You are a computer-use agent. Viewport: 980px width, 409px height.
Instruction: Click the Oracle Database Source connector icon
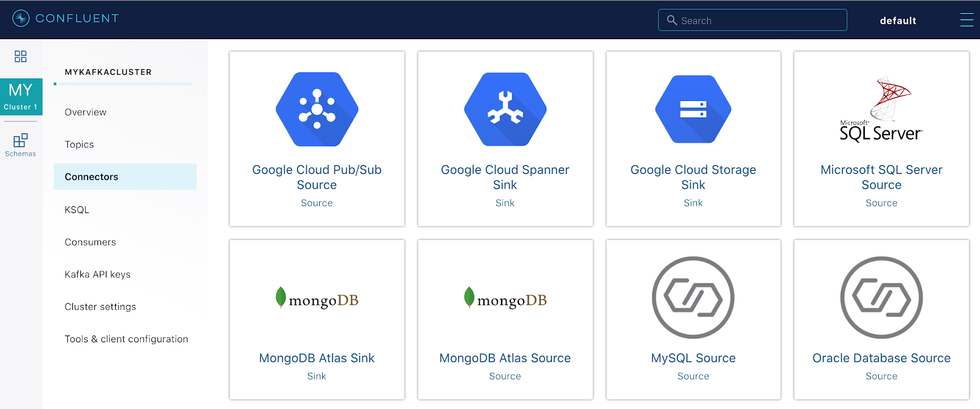pos(881,298)
